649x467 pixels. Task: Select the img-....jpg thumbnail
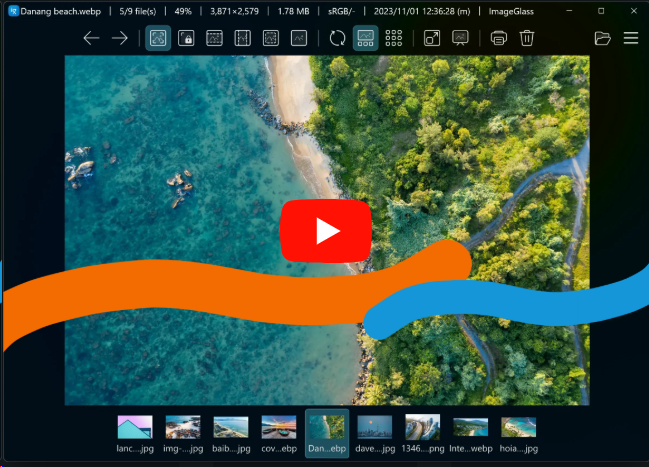[183, 433]
